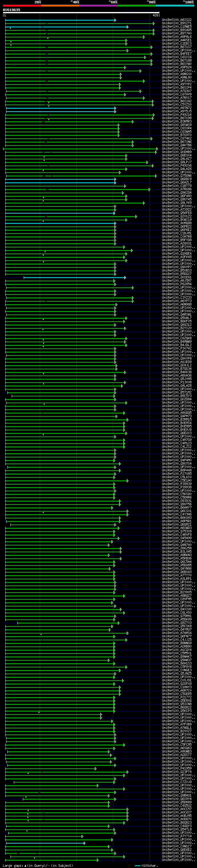Click the UniRef100_A4RSE1 label
The height and width of the screenshot is (868, 197).
click(x=177, y=40)
